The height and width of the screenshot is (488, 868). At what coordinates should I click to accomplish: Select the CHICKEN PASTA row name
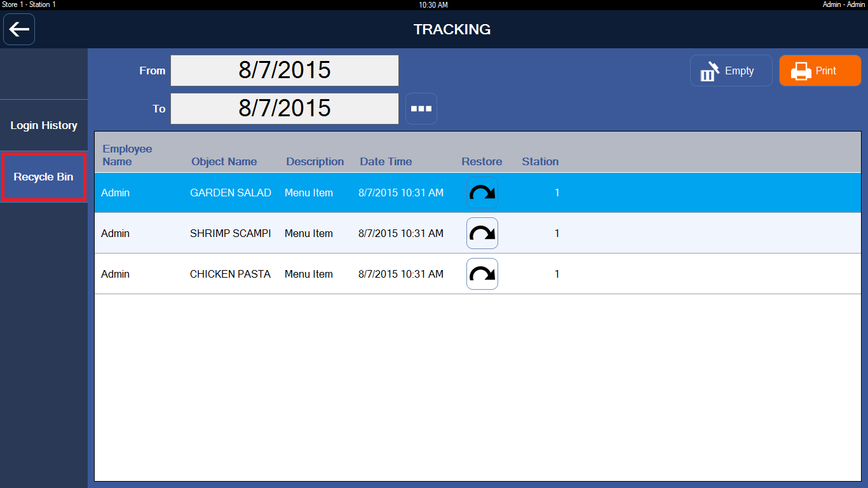point(230,274)
